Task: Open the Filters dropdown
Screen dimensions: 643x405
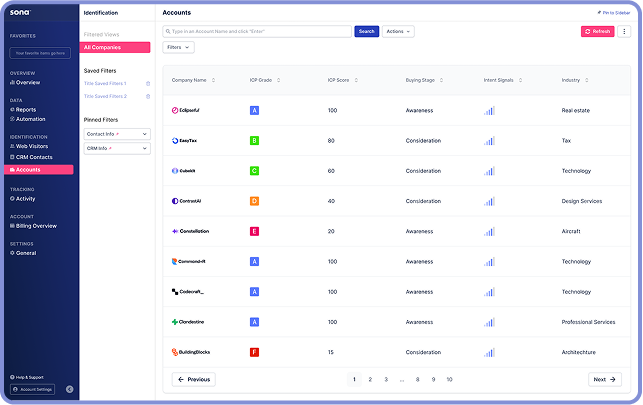Action: coord(178,47)
